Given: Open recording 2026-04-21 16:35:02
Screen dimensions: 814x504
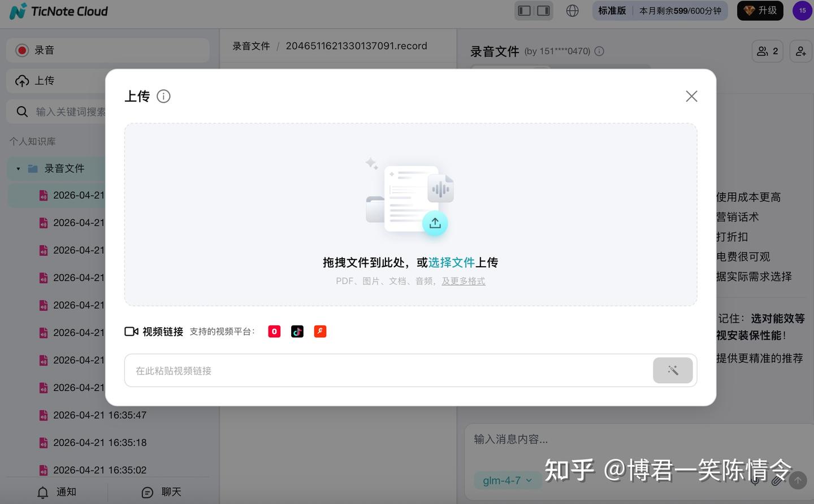Looking at the screenshot, I should (100, 470).
